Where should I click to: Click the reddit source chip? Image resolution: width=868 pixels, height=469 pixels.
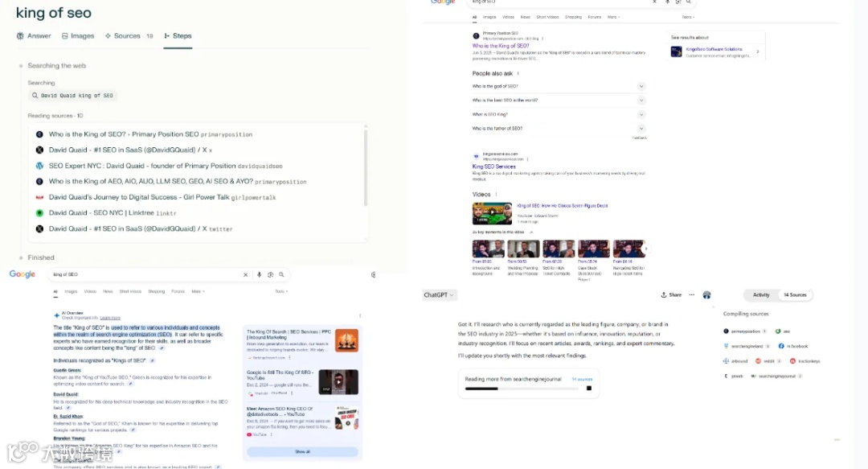click(768, 361)
